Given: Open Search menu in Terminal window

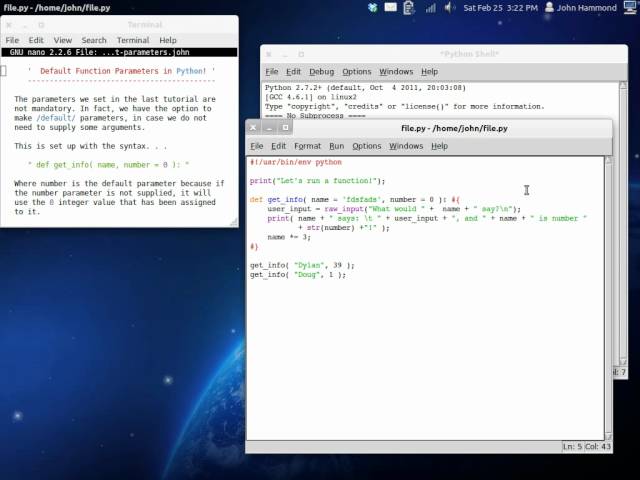Looking at the screenshot, I should (x=94, y=40).
